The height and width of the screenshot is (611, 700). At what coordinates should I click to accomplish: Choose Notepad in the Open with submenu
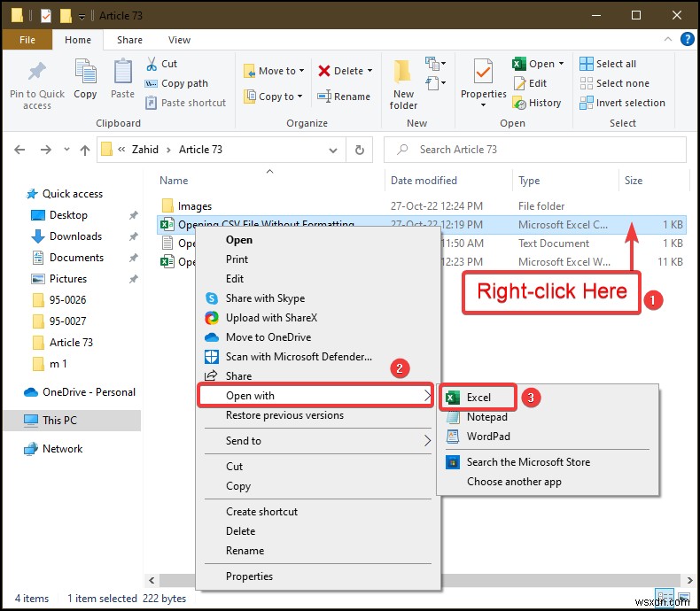486,417
